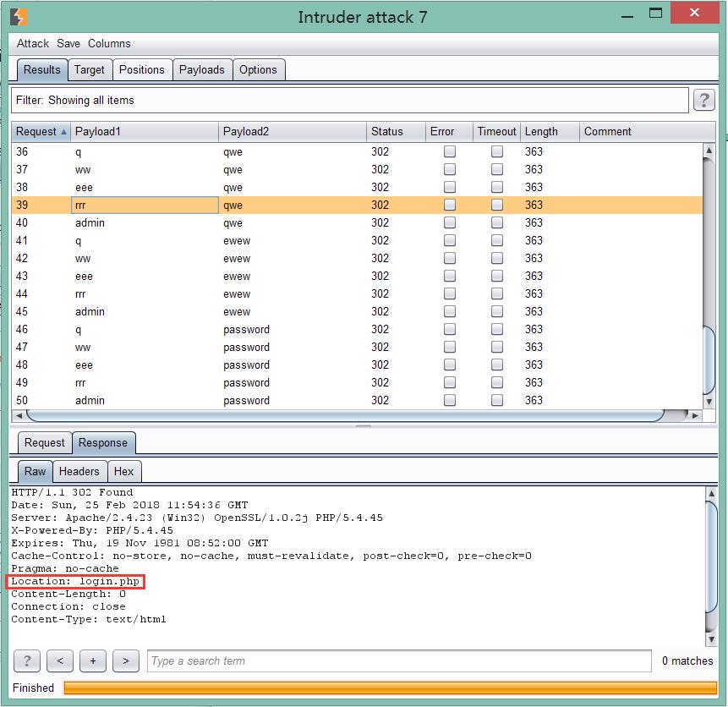Click the search help question mark button
Viewport: 728px width, 707px height.
click(x=27, y=661)
